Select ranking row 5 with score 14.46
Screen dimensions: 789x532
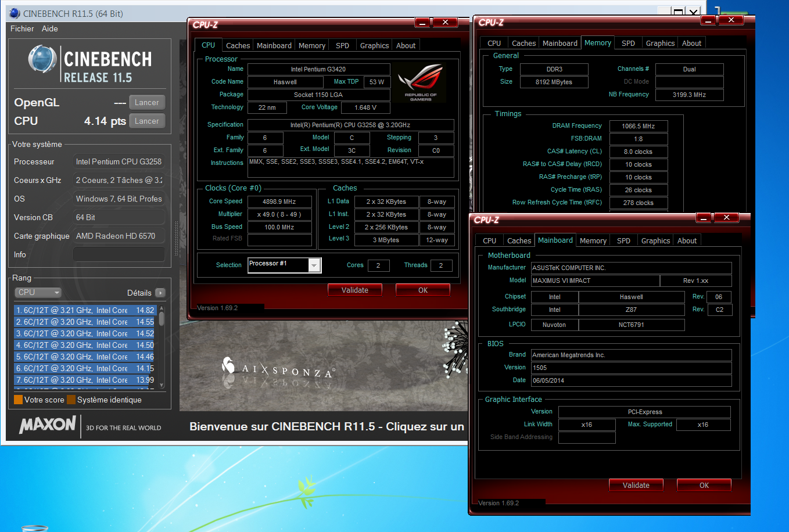(x=85, y=357)
